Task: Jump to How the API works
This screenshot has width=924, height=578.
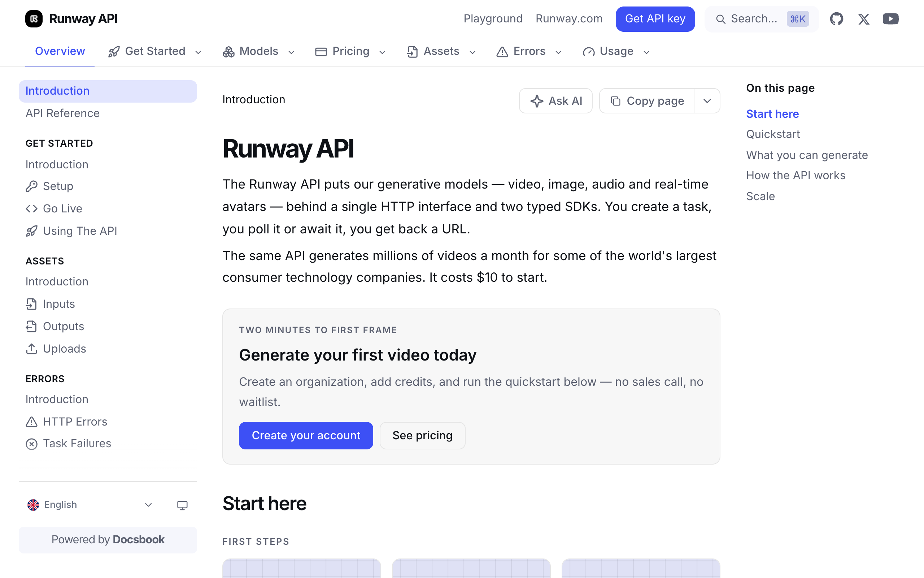Action: [x=796, y=176]
